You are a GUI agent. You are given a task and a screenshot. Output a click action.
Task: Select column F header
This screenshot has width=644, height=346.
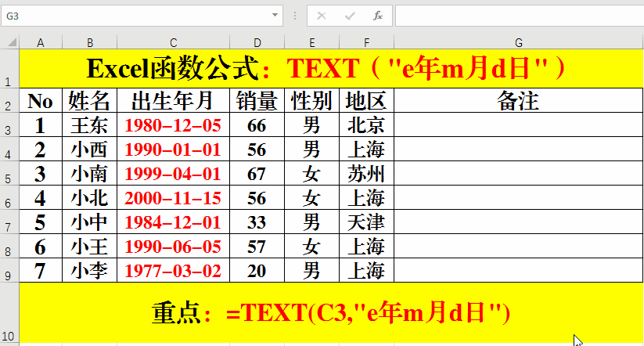[x=366, y=43]
